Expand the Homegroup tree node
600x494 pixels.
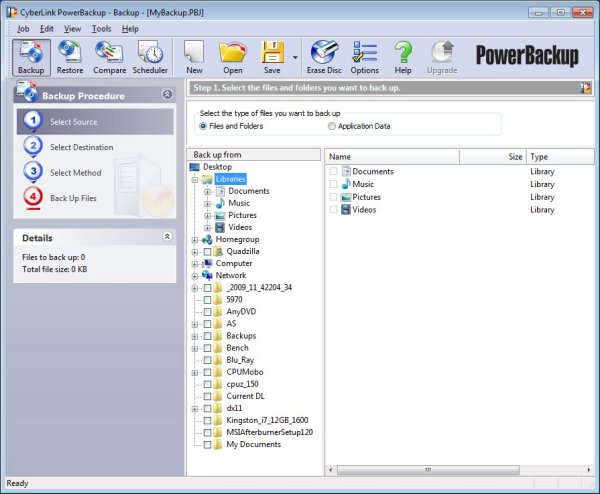(195, 240)
